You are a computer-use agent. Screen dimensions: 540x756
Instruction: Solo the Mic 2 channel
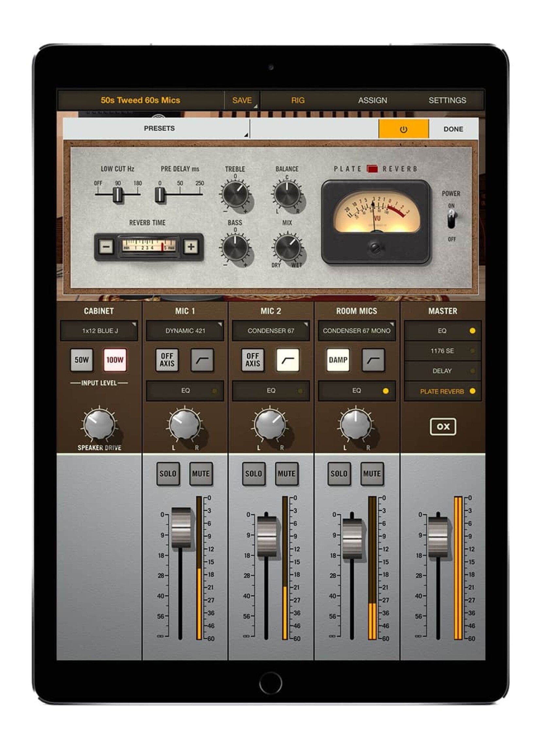pos(254,473)
